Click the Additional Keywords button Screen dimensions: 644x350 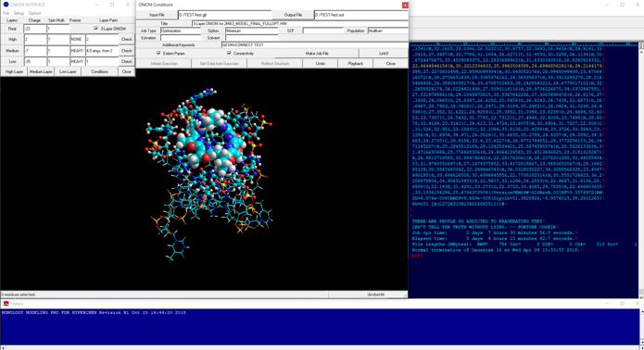[178, 44]
